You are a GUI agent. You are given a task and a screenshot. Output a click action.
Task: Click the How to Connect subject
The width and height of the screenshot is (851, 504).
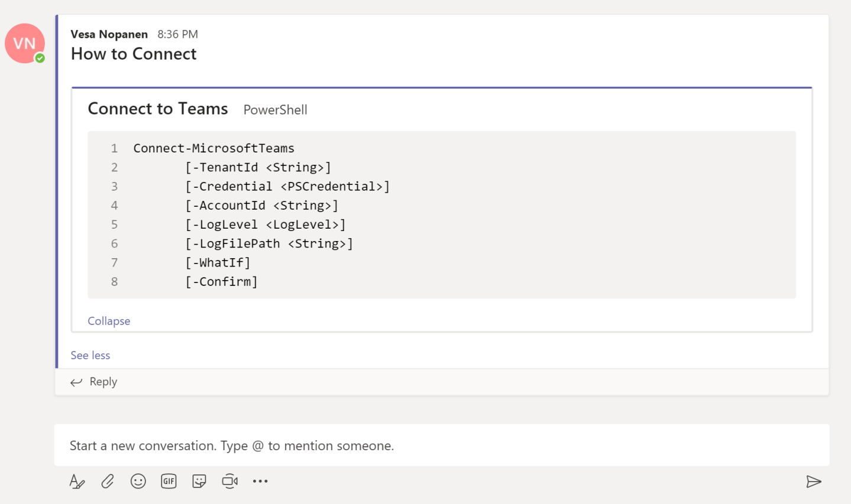pos(134,54)
